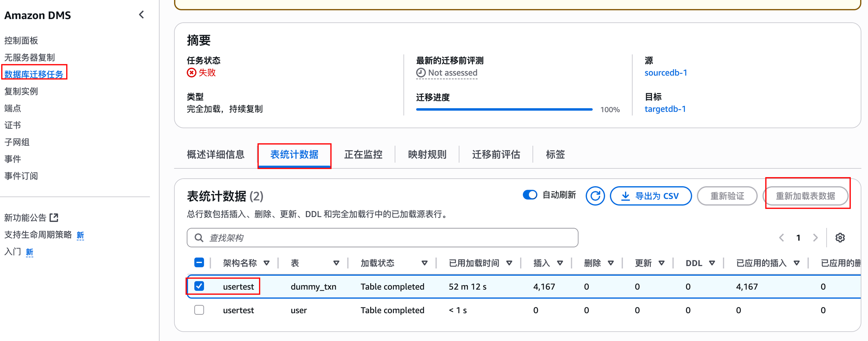This screenshot has width=868, height=341.
Task: Click the Not assessed clock icon
Action: click(x=421, y=73)
